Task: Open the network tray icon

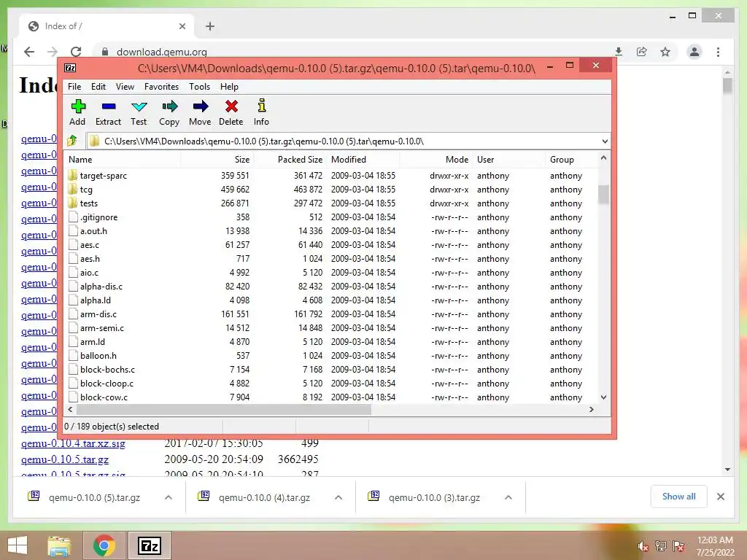Action: [x=661, y=546]
